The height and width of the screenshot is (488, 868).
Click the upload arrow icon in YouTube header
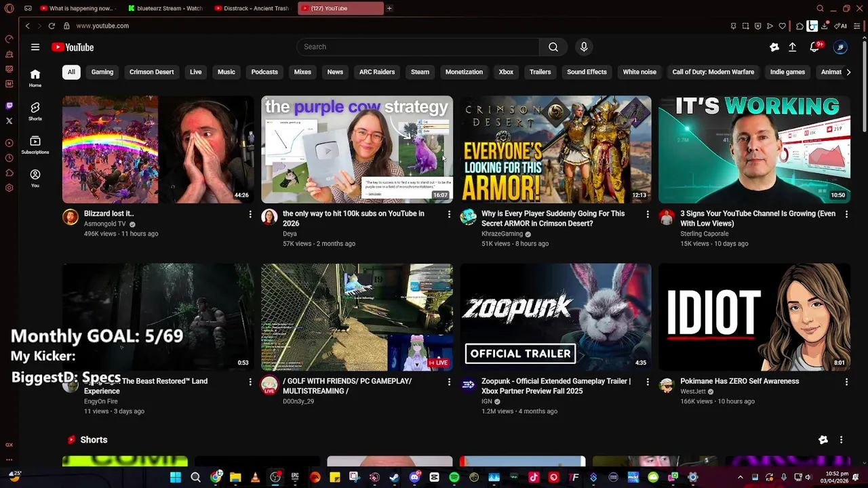[792, 47]
